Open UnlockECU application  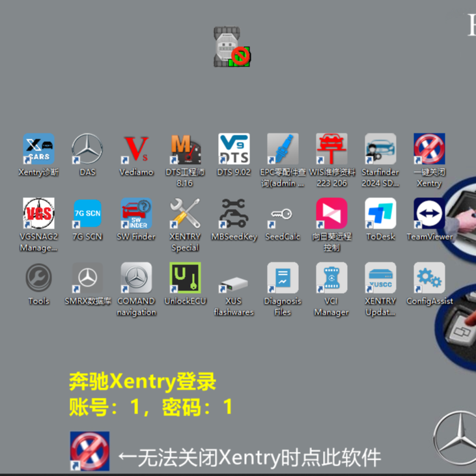(x=185, y=279)
